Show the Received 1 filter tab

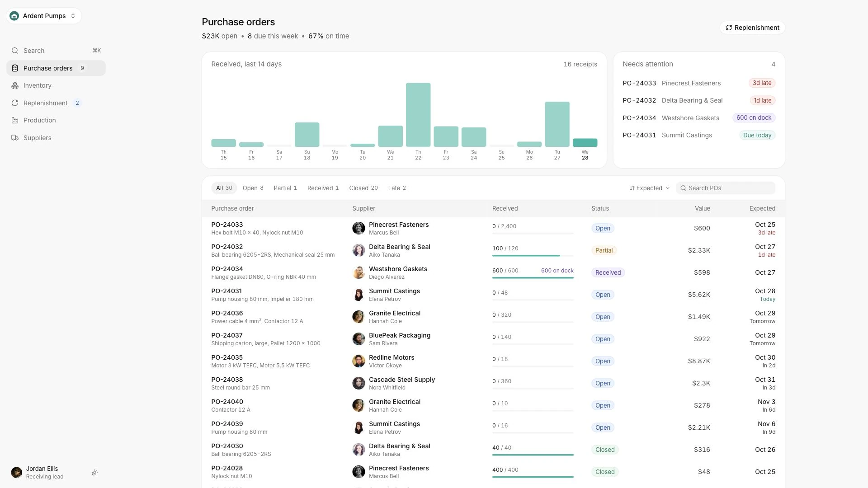point(323,188)
